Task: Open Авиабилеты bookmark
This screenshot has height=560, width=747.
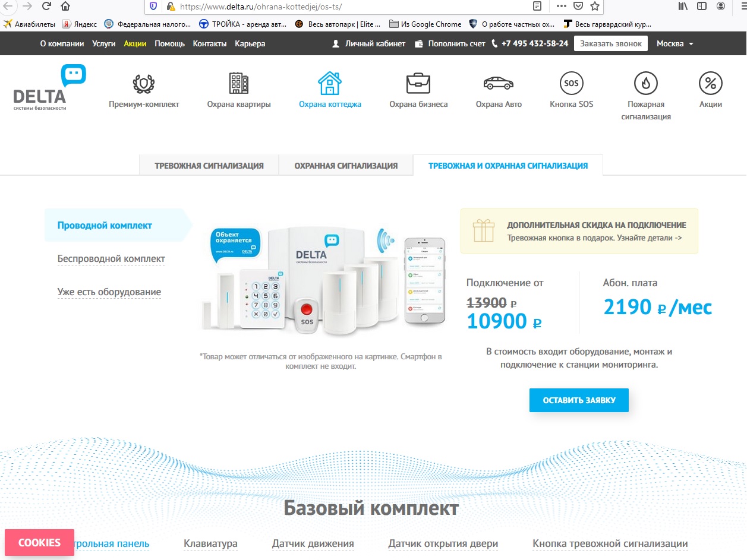Action: pyautogui.click(x=29, y=24)
